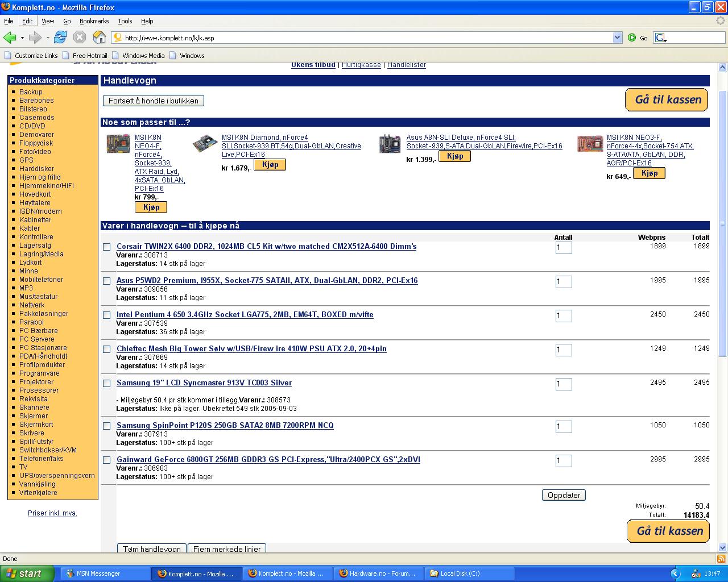
Task: Click the MSI K8N NEO4-F motherboard thumbnail
Action: (x=118, y=144)
